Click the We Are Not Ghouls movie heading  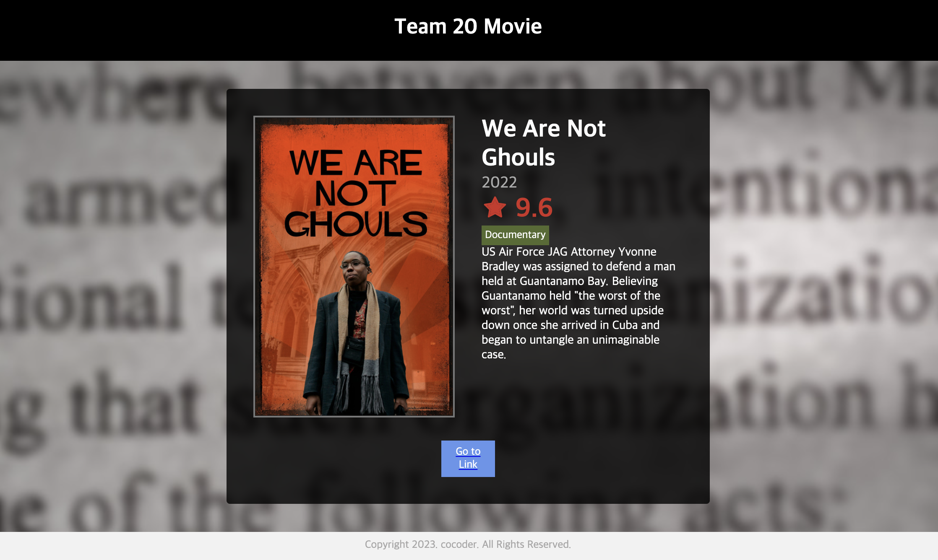544,143
